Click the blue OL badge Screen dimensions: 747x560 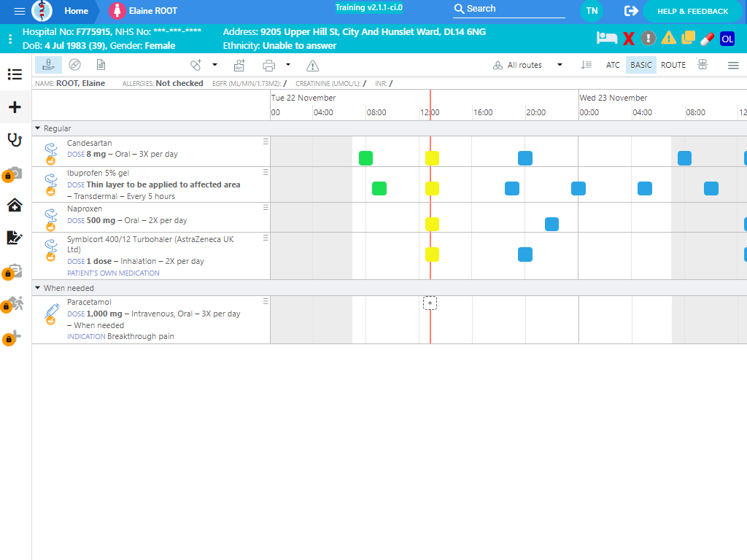727,39
